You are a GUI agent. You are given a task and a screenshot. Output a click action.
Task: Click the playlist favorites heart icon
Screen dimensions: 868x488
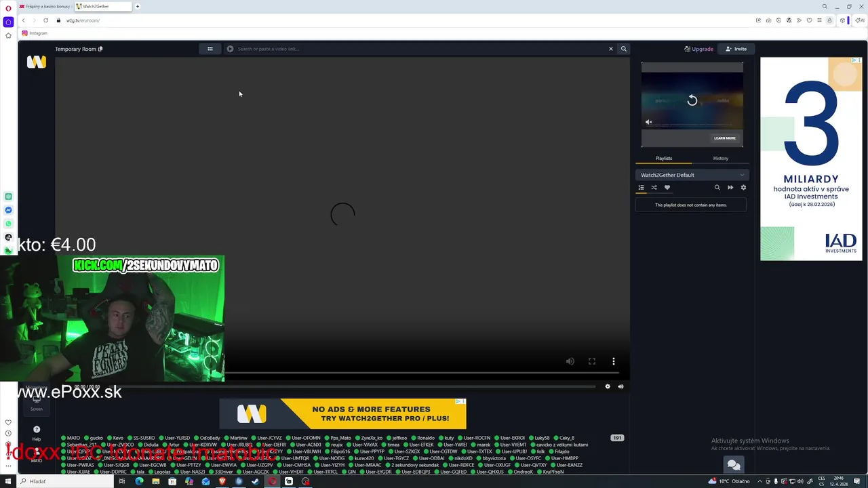(x=667, y=188)
